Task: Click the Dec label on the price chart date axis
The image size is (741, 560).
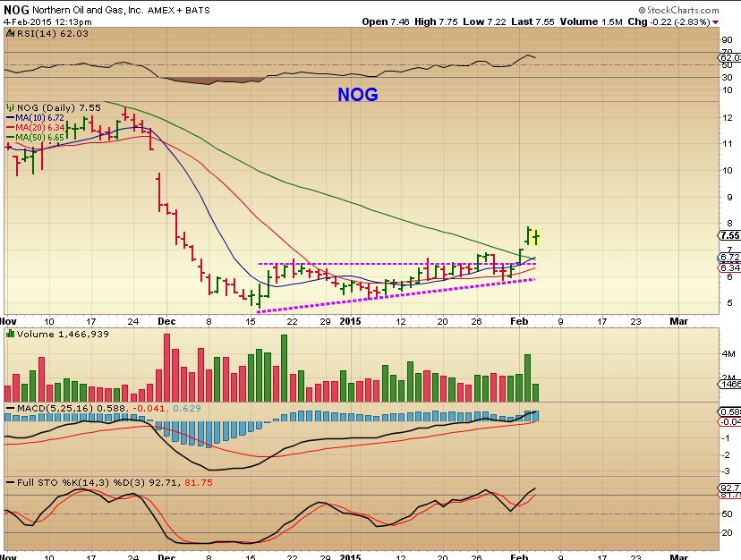Action: point(166,321)
